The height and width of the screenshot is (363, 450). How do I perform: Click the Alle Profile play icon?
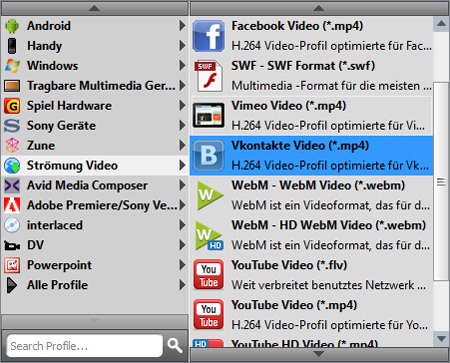click(12, 285)
